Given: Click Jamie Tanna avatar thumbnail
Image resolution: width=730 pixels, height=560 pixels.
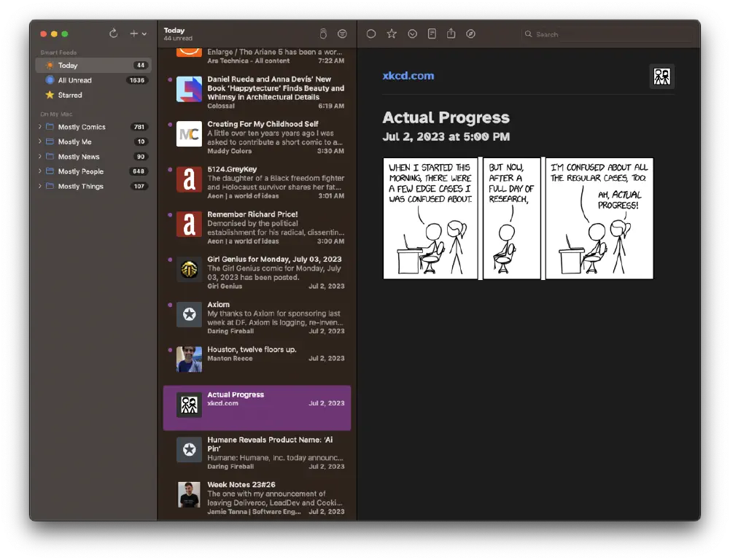Looking at the screenshot, I should point(189,494).
